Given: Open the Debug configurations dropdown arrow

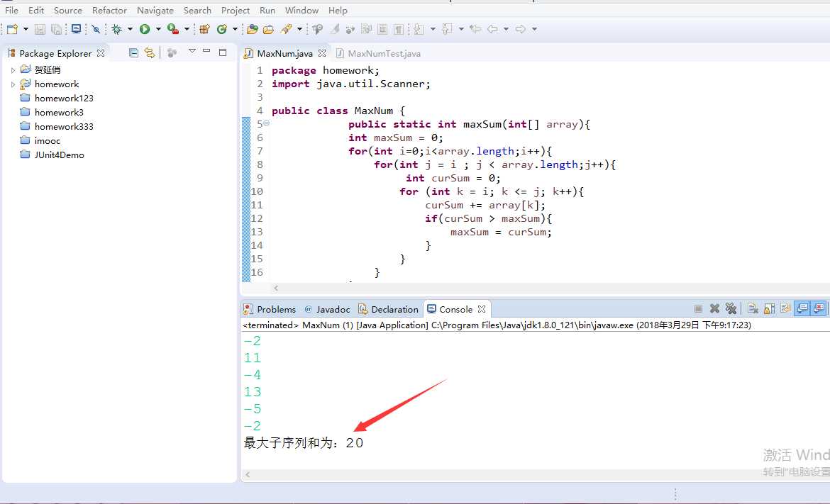Looking at the screenshot, I should click(131, 29).
